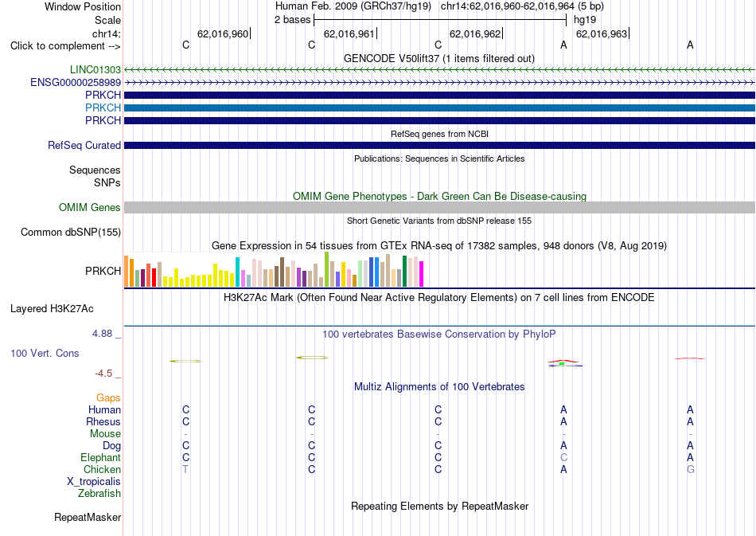Click '100 vertebrates Basewise Conservation by PhyloP'
Image resolution: width=756 pixels, height=536 pixels.
tap(439, 334)
